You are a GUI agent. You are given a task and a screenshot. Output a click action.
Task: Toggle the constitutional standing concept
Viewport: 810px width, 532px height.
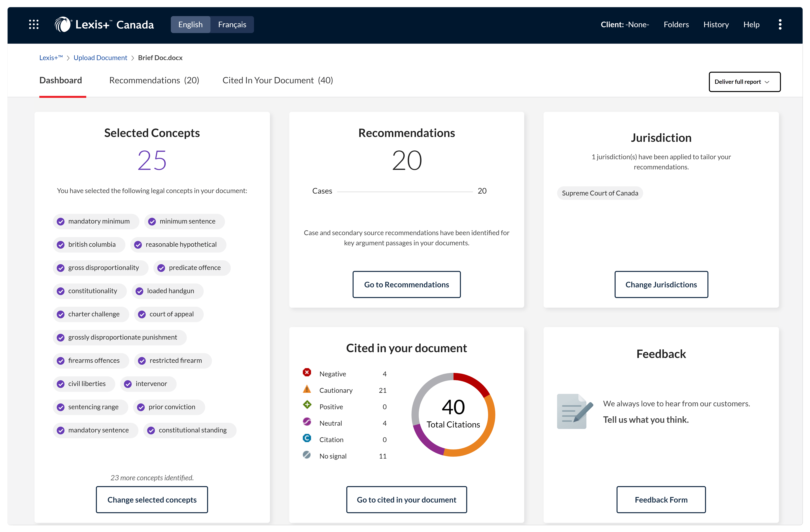[151, 431]
